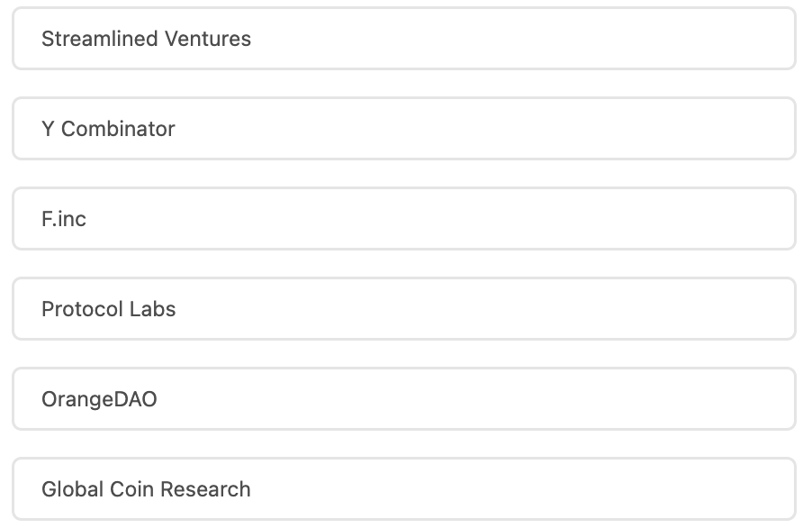Click the "Protocol Labs" text label
The image size is (812, 528).
tap(109, 309)
